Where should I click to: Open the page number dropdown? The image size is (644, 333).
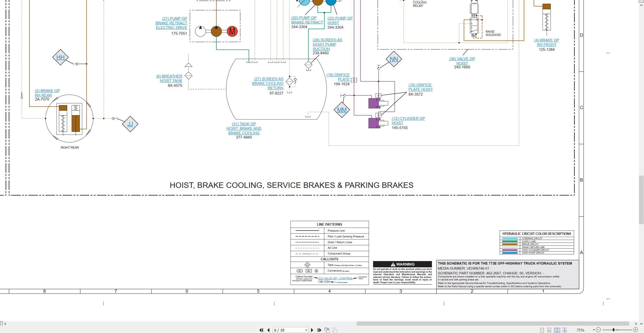click(306, 330)
